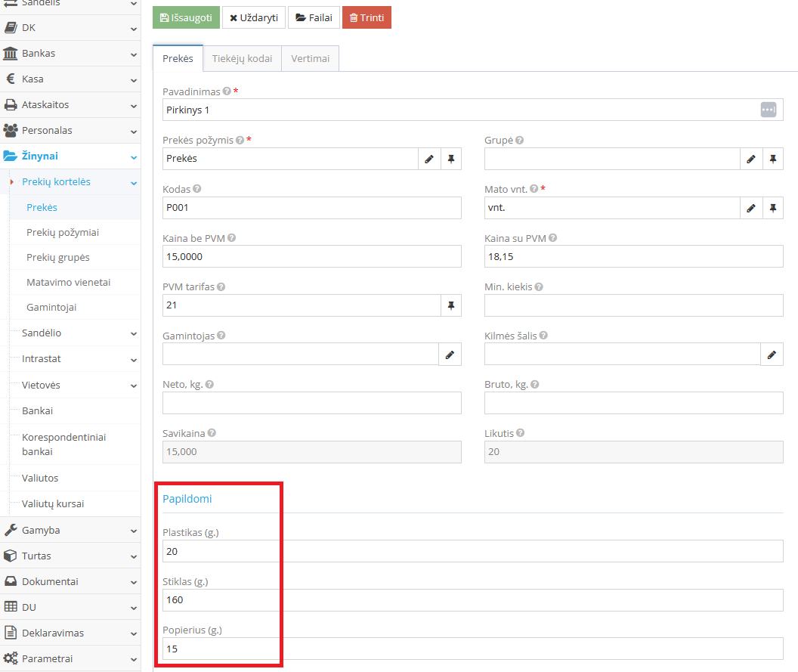Select Matavimo vienetai in sidebar
This screenshot has height=672, width=798.
point(69,283)
